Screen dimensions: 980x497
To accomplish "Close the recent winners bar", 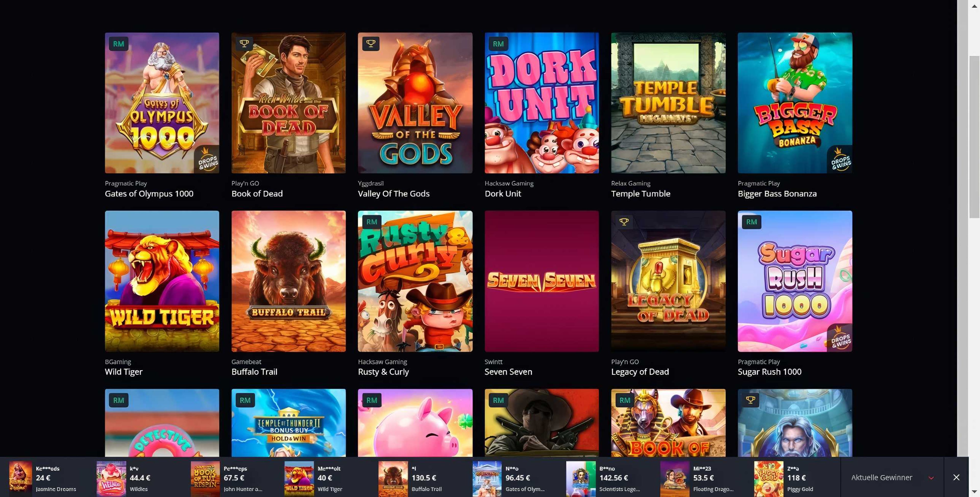I will point(956,477).
